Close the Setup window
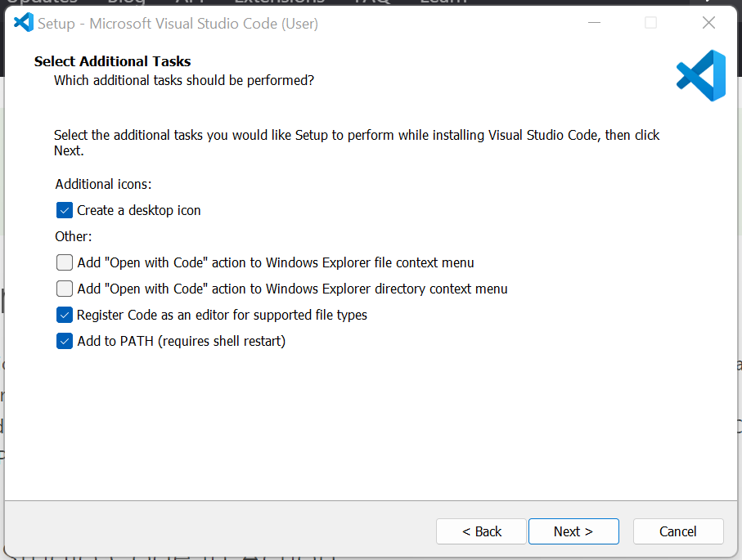This screenshot has height=560, width=742. [x=708, y=22]
